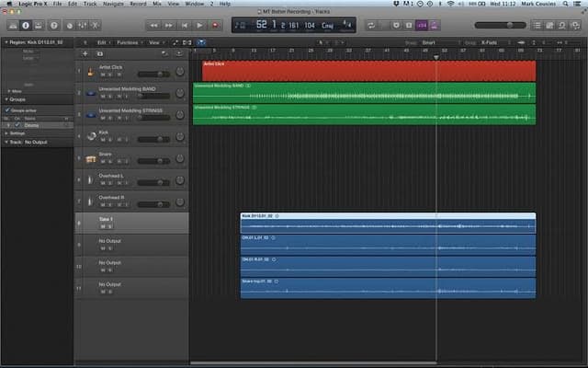Toggle Show Flex icon in tracks menu bar
This screenshot has height=368, width=588.
tap(187, 42)
